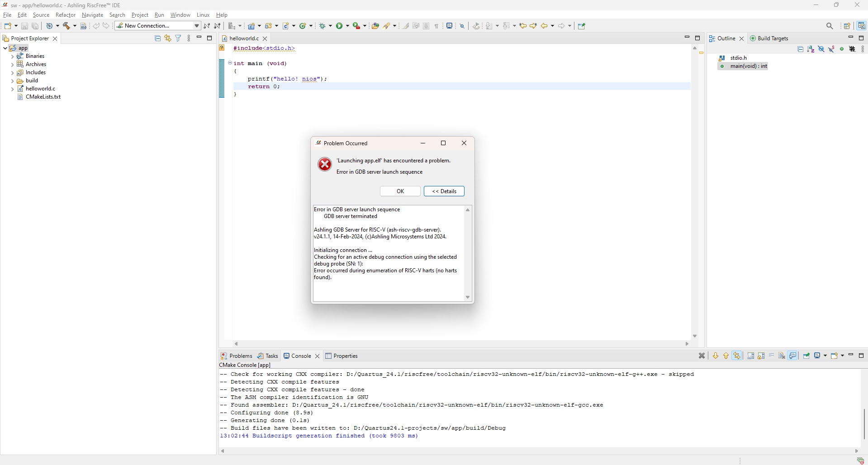Switch to the Build Targets tab
This screenshot has width=868, height=465.
(x=769, y=38)
